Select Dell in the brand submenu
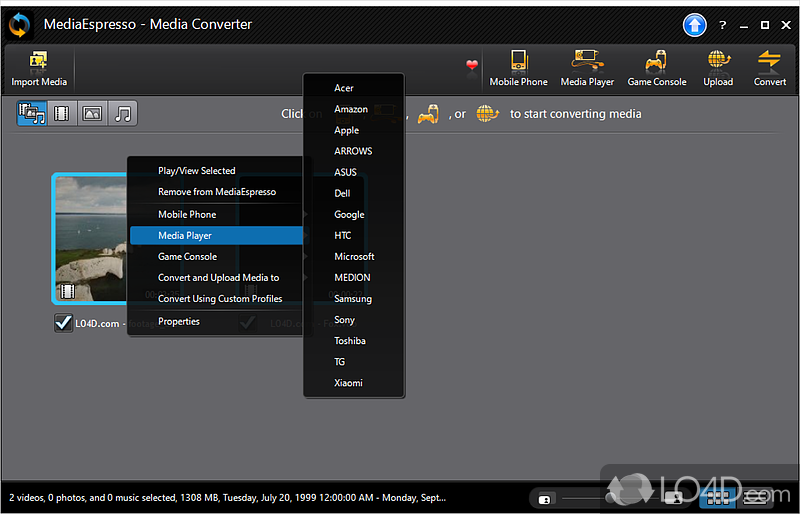 click(354, 193)
